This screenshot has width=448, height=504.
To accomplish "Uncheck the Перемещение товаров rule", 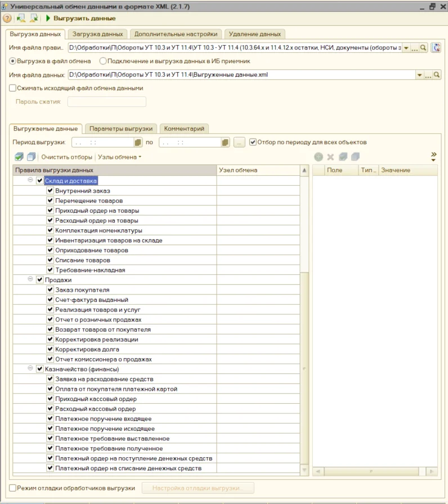I will (50, 201).
